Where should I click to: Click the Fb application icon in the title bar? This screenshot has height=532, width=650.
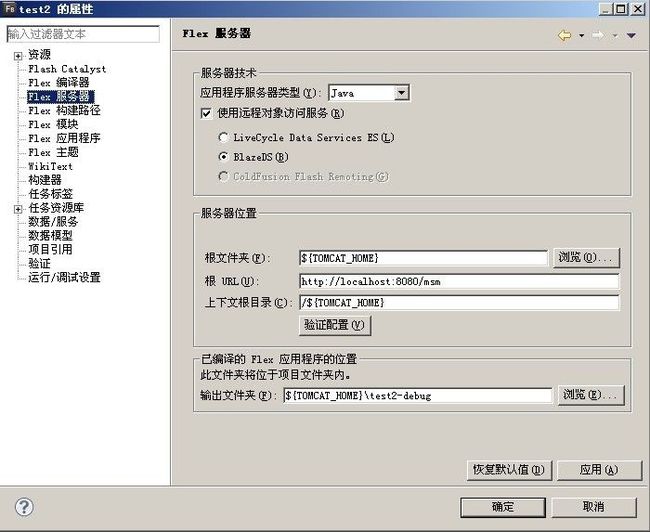point(10,8)
